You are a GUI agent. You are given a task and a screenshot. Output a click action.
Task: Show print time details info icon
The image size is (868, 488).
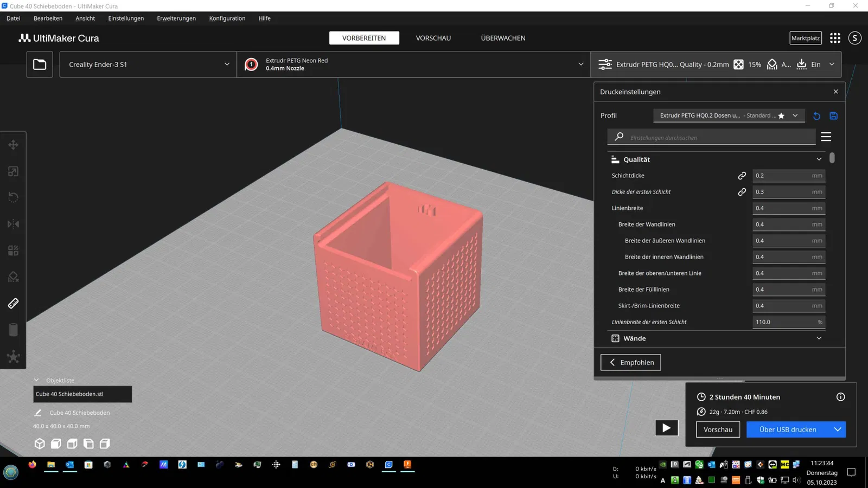(841, 397)
